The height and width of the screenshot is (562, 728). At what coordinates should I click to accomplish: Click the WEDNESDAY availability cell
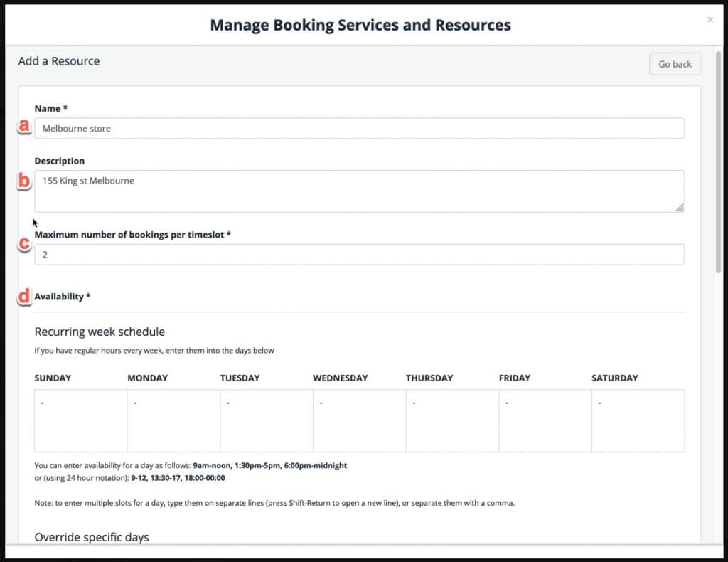point(358,420)
